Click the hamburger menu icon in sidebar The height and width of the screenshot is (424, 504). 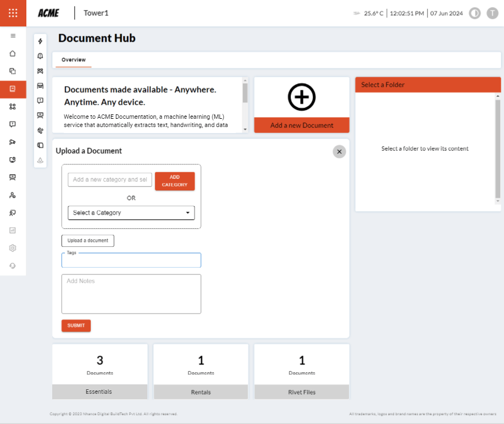(x=13, y=36)
